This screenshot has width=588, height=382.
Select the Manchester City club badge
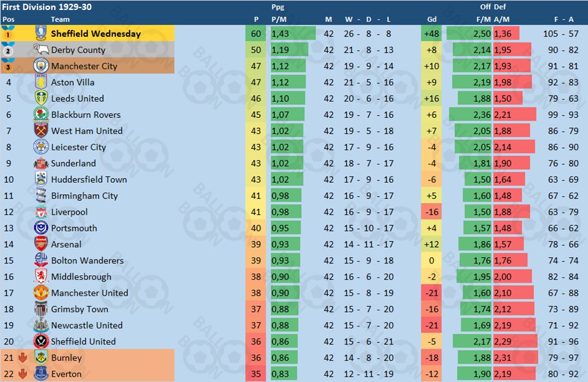click(41, 66)
